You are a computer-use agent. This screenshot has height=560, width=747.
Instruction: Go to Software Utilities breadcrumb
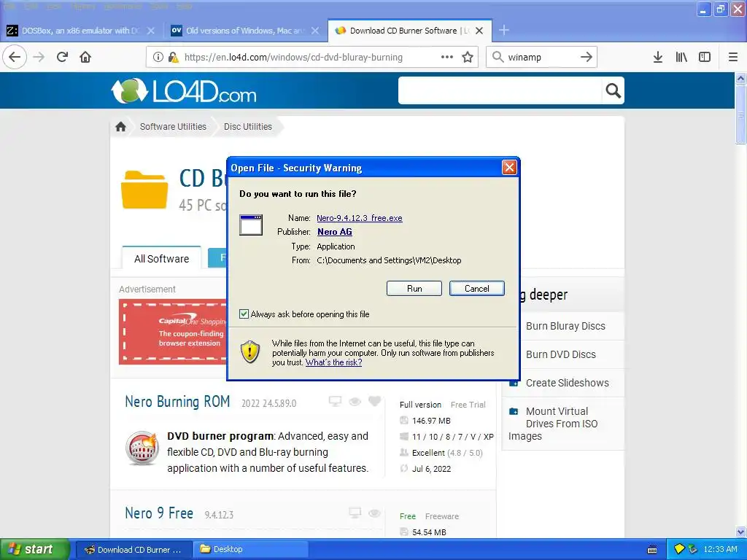pos(173,127)
